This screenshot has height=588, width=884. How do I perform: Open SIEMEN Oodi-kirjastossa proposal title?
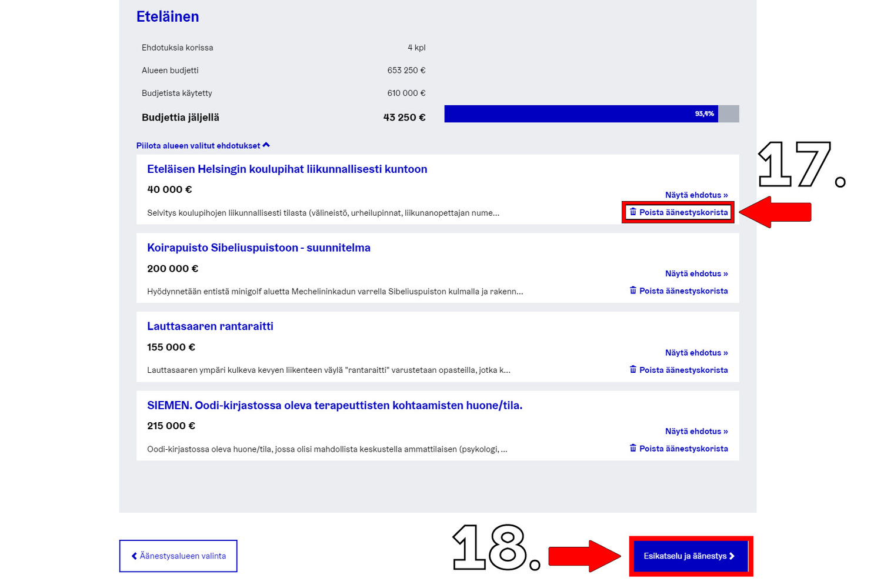click(x=335, y=406)
